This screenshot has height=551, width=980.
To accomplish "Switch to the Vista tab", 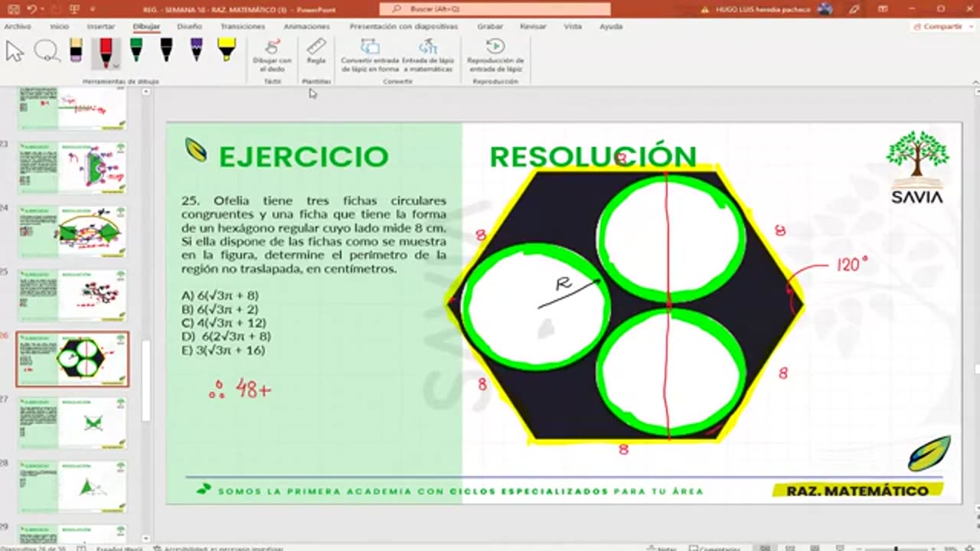I will 573,26.
